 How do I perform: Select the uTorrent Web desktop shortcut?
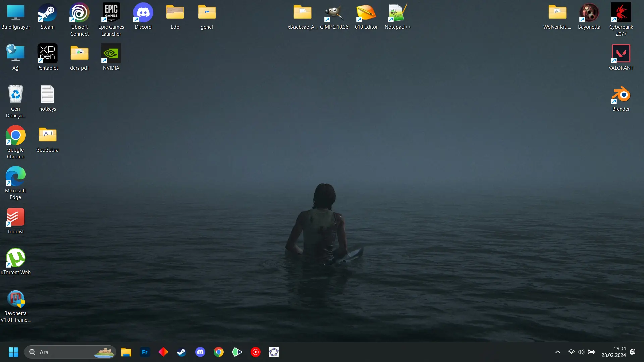point(16,262)
